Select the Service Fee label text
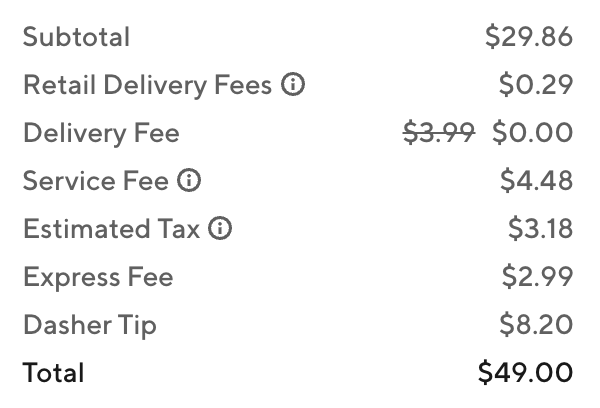The image size is (600, 408). click(96, 181)
